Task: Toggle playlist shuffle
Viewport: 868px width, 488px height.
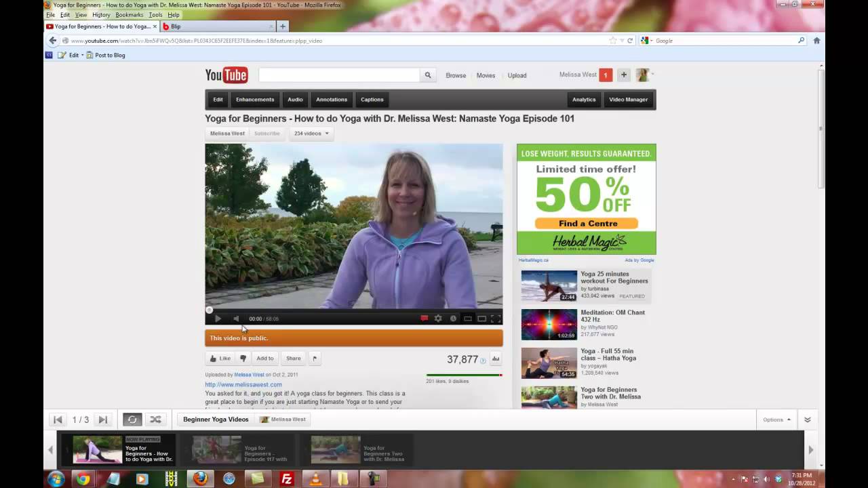Action: click(x=155, y=420)
